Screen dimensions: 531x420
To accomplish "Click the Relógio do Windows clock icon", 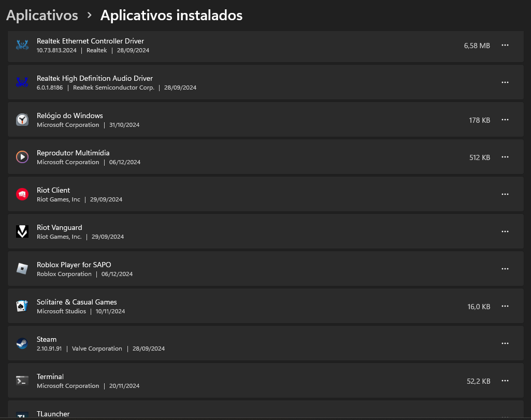I will coord(22,120).
